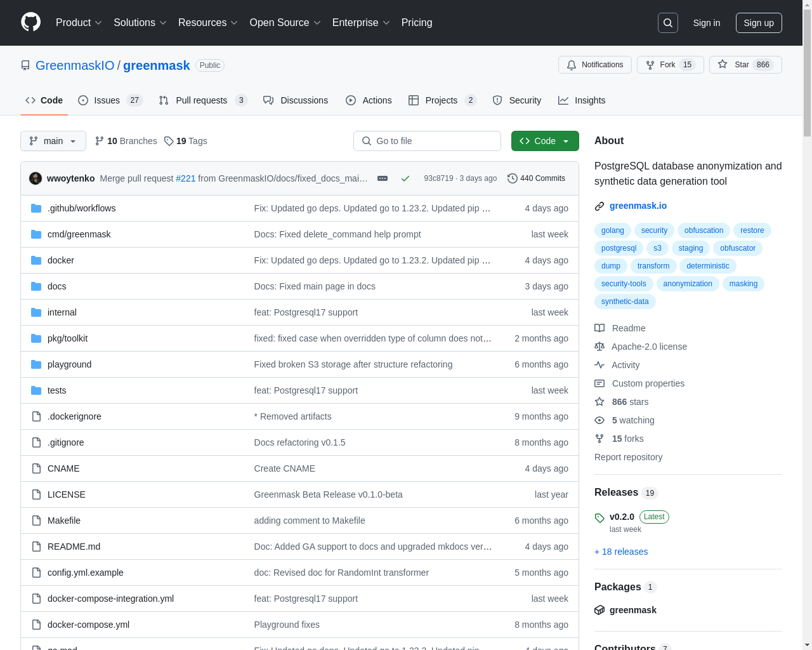The width and height of the screenshot is (812, 650).
Task: Click the Sign in link
Action: coord(707,23)
